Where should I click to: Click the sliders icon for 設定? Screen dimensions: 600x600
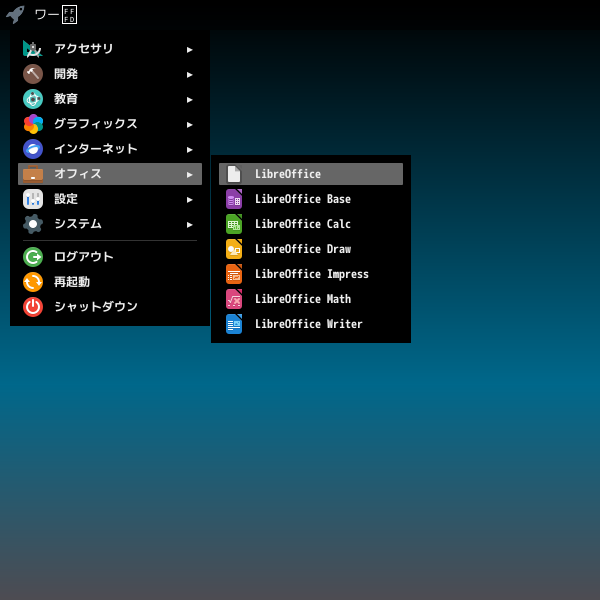33,199
